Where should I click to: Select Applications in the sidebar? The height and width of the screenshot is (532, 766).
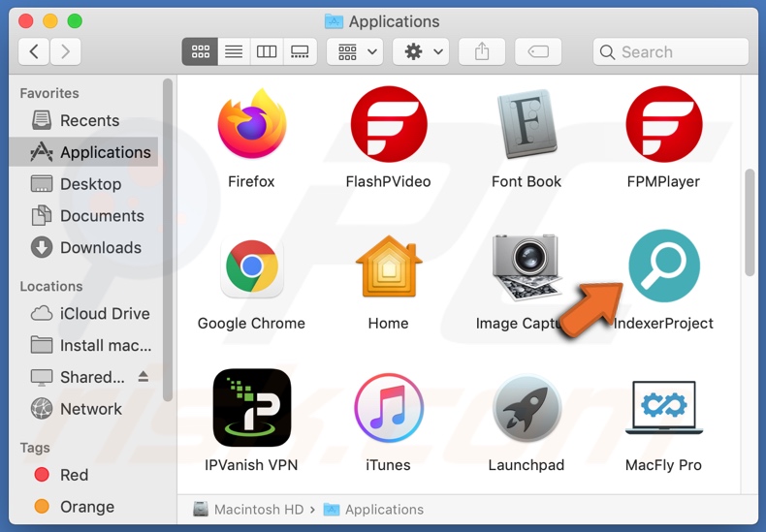coord(83,152)
